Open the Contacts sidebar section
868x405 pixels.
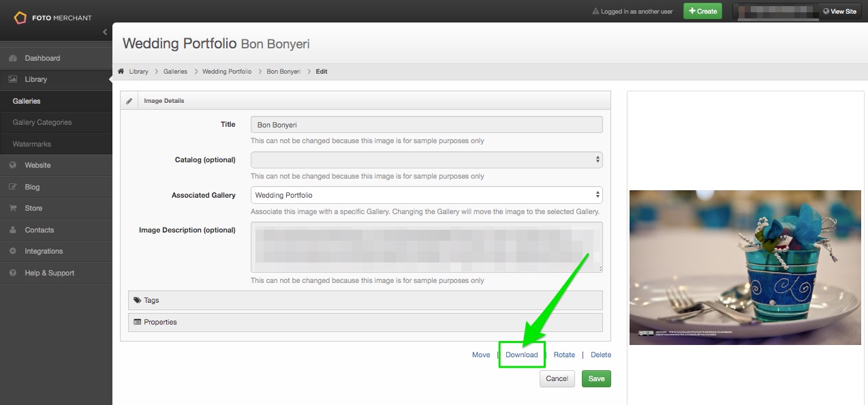(56, 230)
